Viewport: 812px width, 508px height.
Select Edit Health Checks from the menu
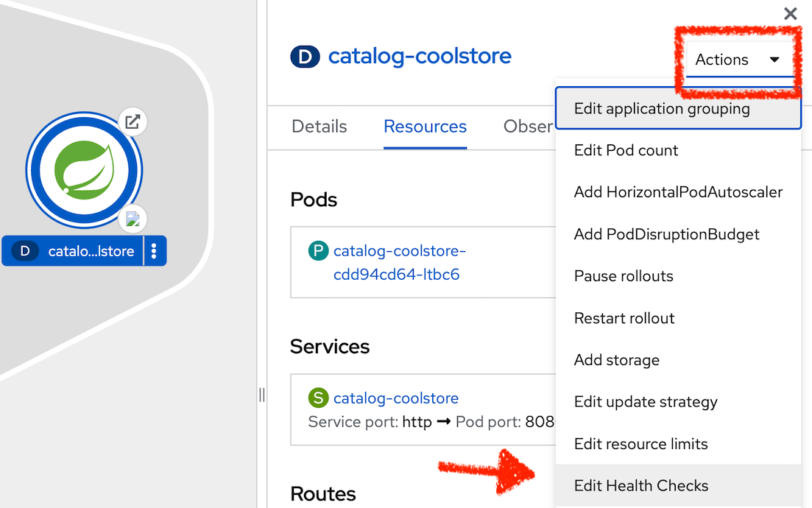(x=641, y=485)
